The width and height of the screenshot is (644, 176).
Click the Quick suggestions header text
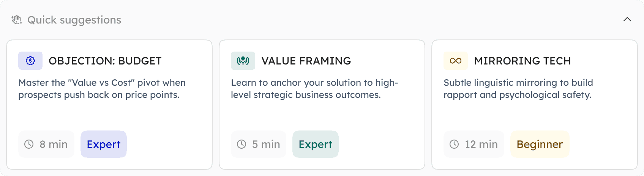pyautogui.click(x=74, y=20)
